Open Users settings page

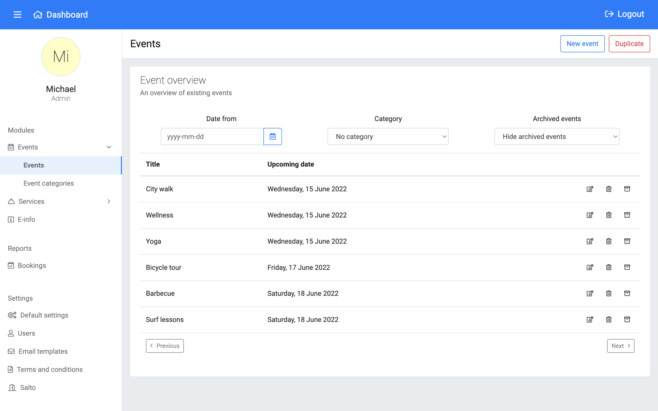coord(21,333)
